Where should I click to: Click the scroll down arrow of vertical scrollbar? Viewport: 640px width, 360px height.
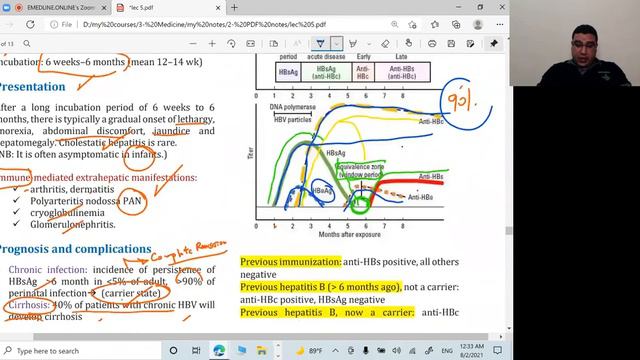click(509, 328)
